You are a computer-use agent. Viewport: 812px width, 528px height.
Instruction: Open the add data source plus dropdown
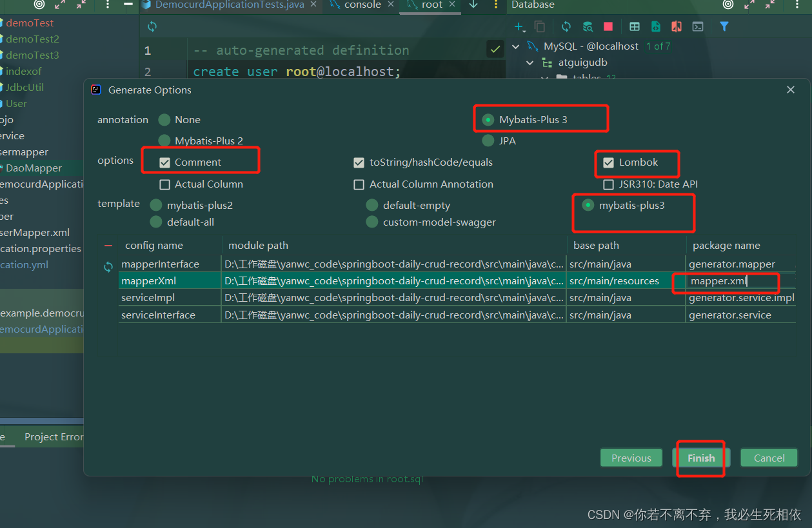(x=519, y=26)
